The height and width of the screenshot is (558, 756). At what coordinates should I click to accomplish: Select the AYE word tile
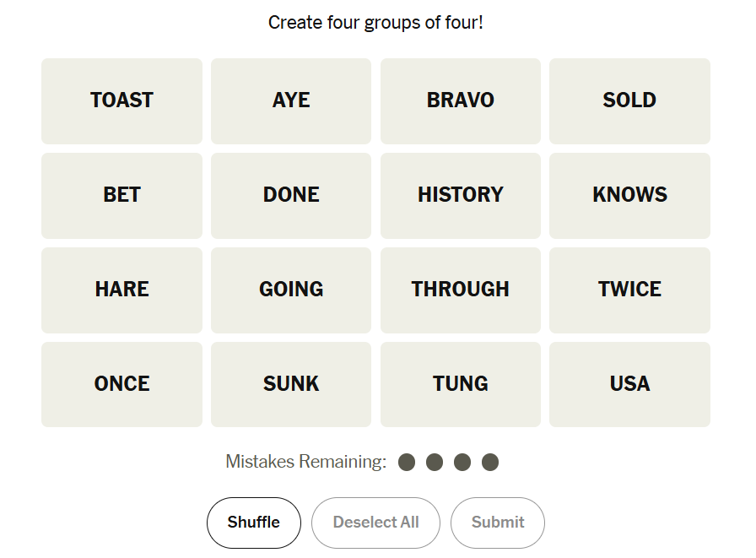(x=291, y=101)
